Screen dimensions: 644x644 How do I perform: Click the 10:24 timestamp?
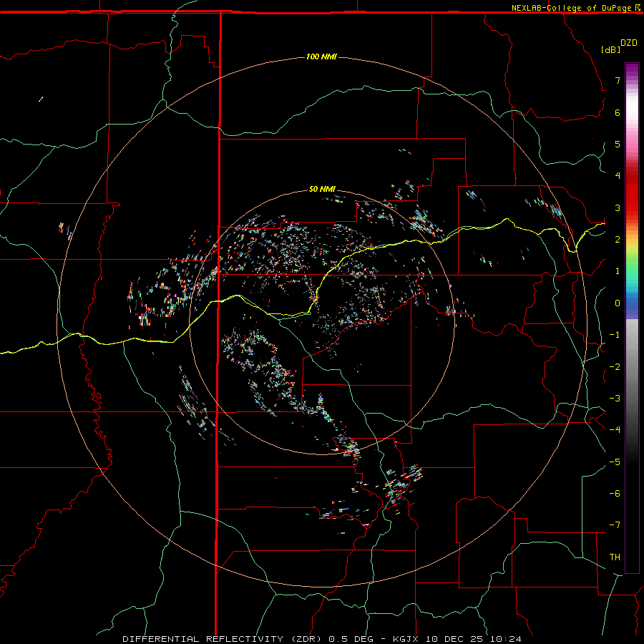pos(506,639)
